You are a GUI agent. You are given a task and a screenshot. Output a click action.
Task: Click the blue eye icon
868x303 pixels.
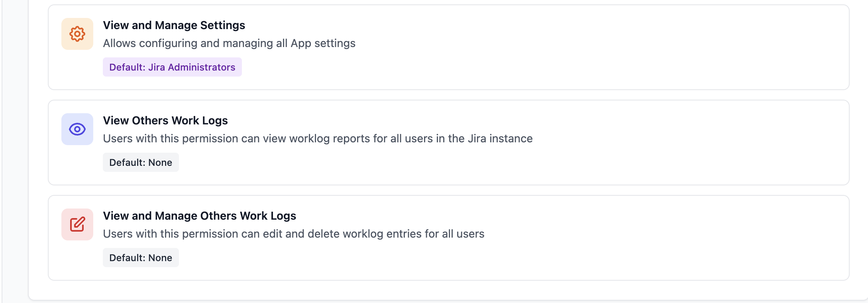tap(77, 129)
